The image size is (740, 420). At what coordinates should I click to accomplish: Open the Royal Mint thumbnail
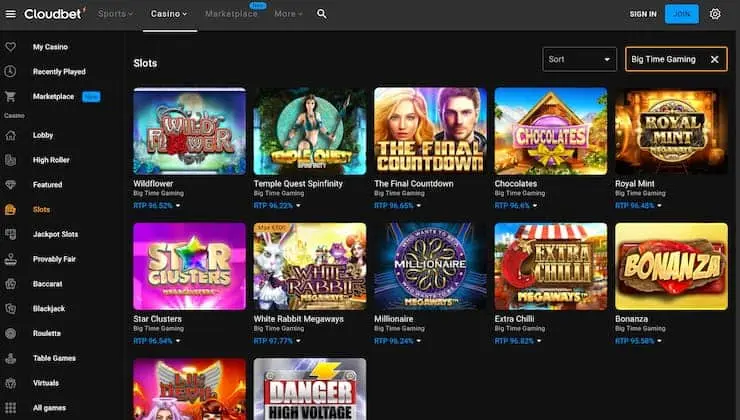(671, 131)
